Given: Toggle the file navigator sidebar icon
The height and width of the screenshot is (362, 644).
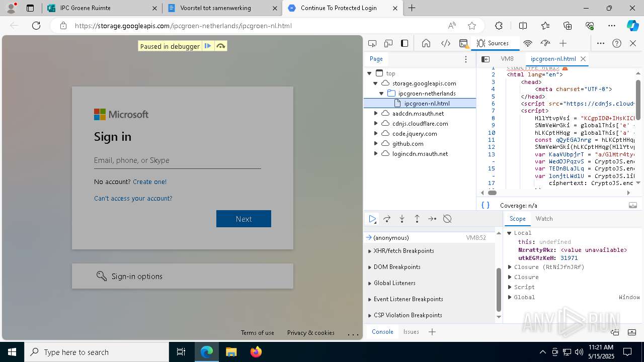Looking at the screenshot, I should pyautogui.click(x=486, y=59).
